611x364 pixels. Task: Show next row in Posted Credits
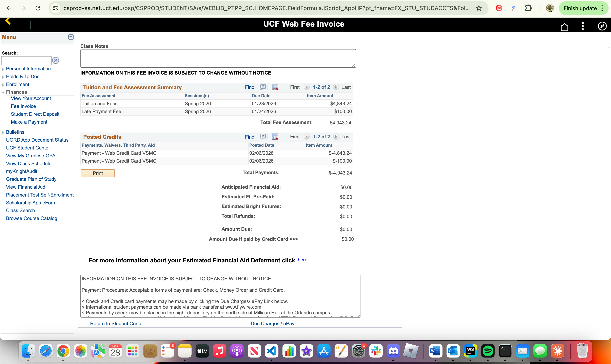(336, 137)
